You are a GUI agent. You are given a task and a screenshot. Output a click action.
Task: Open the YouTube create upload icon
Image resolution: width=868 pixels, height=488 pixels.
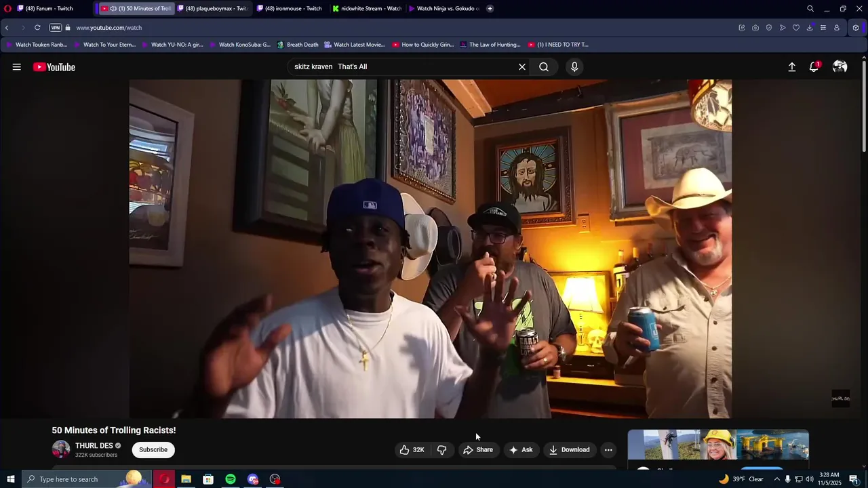click(x=791, y=67)
